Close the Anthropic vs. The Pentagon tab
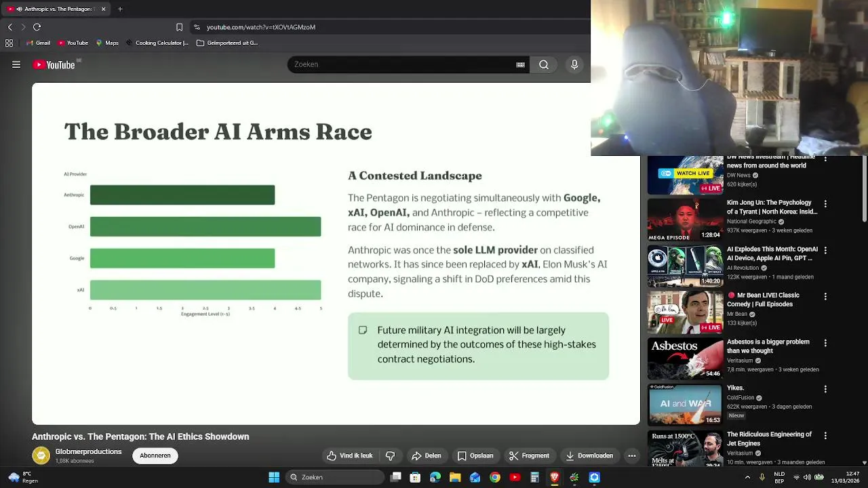The image size is (868, 488). tap(103, 9)
